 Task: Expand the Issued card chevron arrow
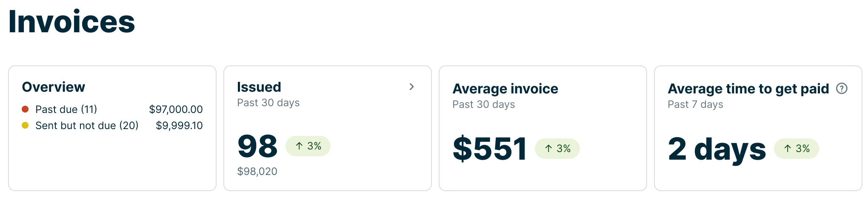411,87
